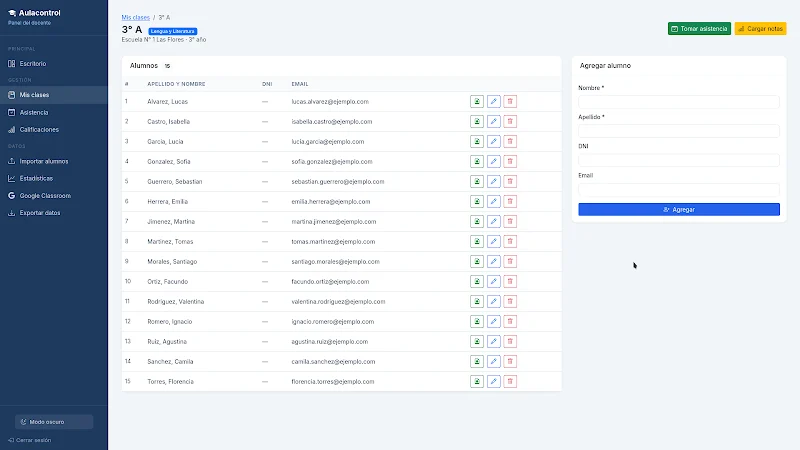
Task: Click Cerrar sesión at sidebar bottom
Action: [x=30, y=440]
